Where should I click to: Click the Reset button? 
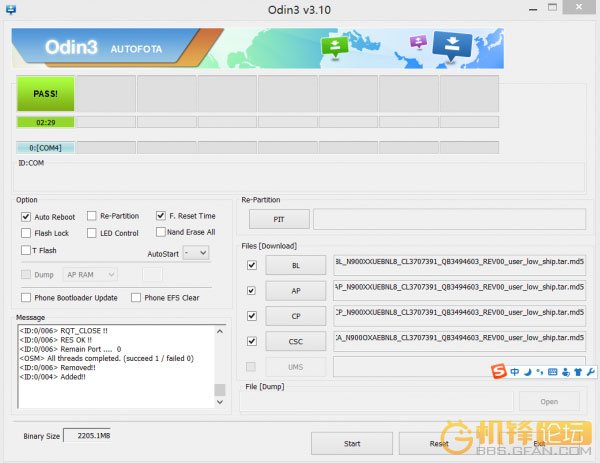[x=439, y=443]
